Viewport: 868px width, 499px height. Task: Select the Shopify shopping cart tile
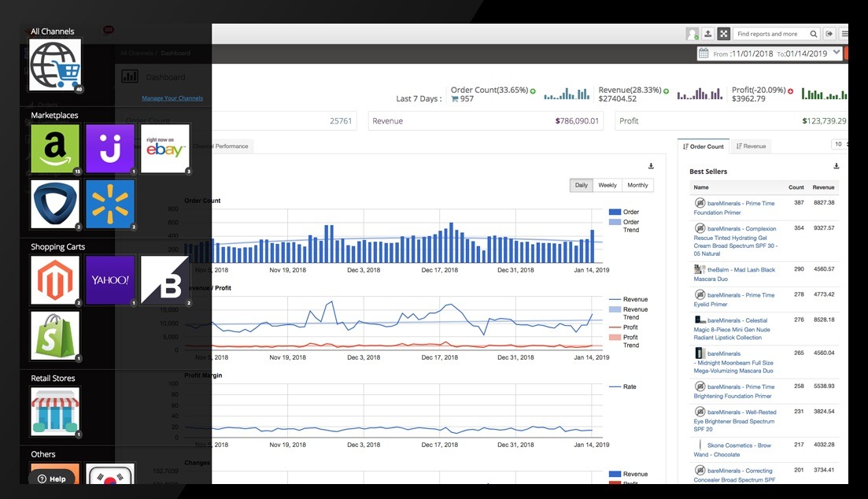(x=55, y=335)
